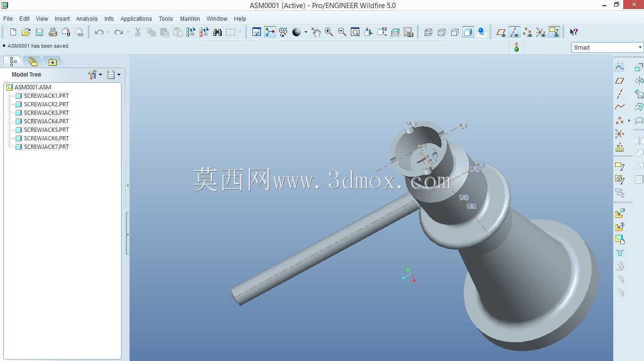Copy the selected items
The image size is (644, 361).
pos(151,32)
